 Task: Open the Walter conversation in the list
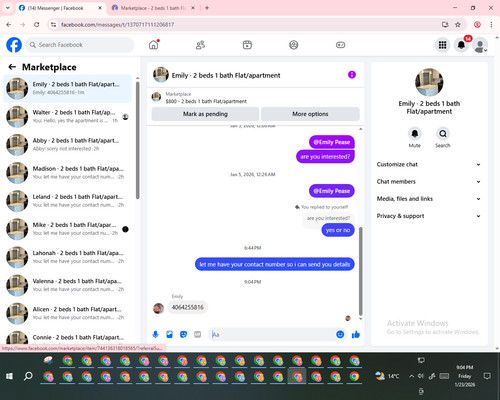point(67,117)
